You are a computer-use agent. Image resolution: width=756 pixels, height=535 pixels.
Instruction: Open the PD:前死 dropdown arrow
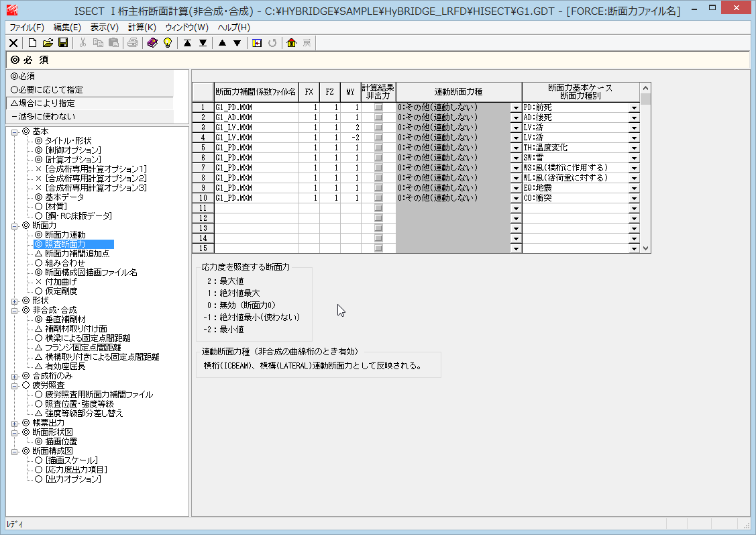(633, 107)
